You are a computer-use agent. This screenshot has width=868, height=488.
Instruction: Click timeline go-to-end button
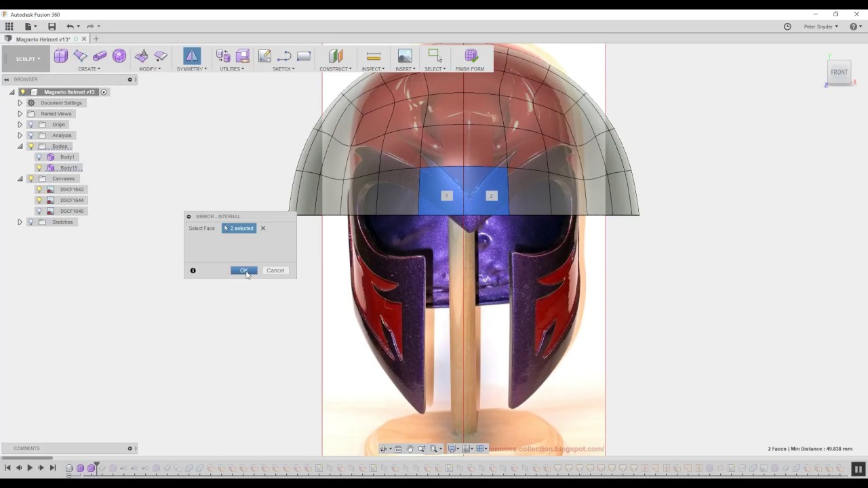52,468
